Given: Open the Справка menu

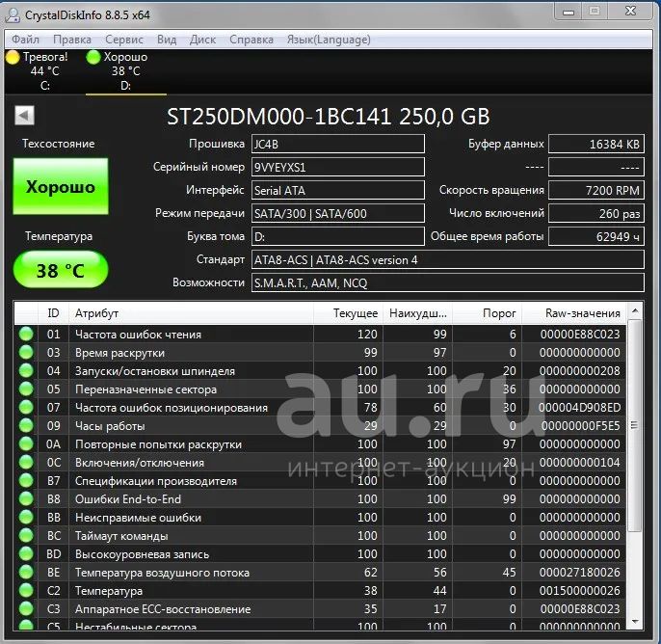Looking at the screenshot, I should click(251, 40).
